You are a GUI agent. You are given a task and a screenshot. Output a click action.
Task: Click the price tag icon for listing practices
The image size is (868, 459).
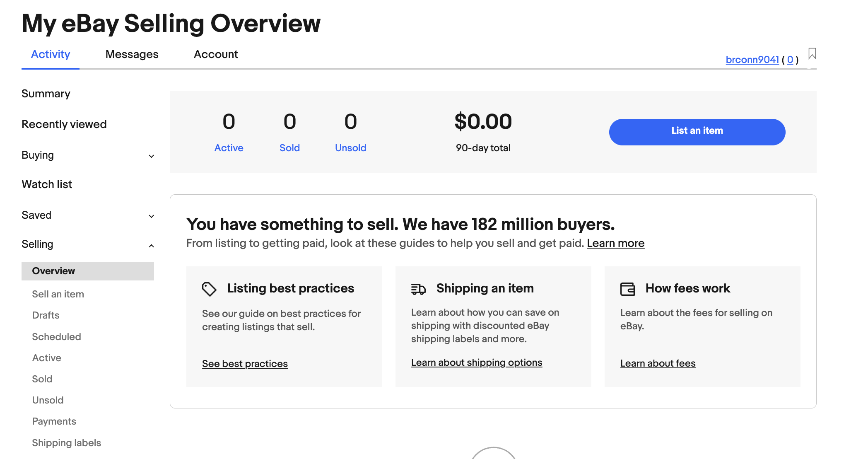point(209,289)
